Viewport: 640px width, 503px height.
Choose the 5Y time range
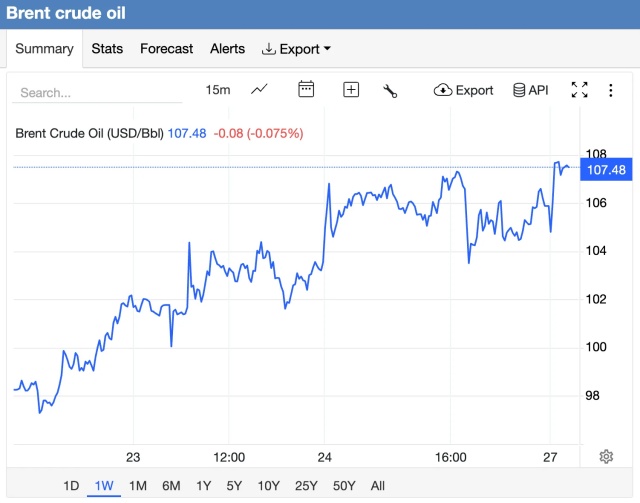click(x=234, y=486)
